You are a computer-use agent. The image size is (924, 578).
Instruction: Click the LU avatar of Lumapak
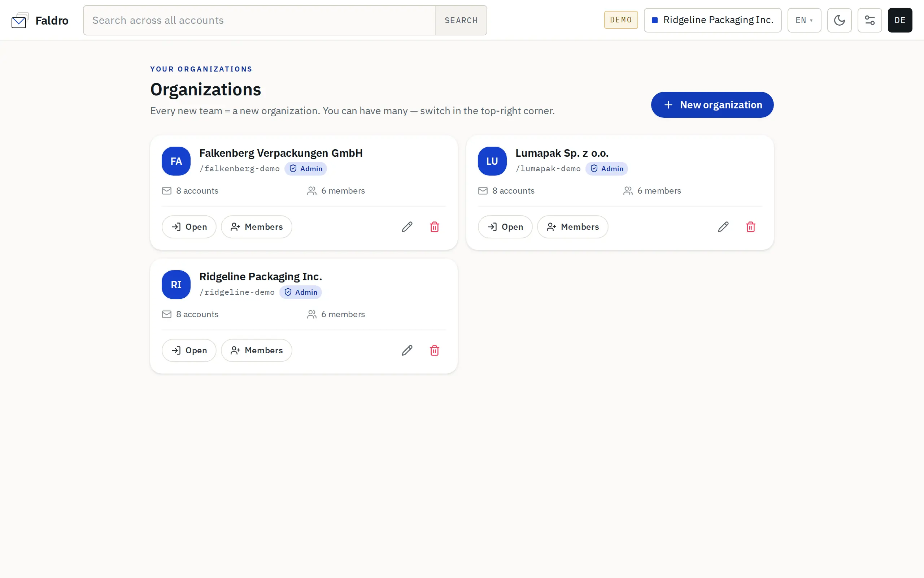click(492, 161)
